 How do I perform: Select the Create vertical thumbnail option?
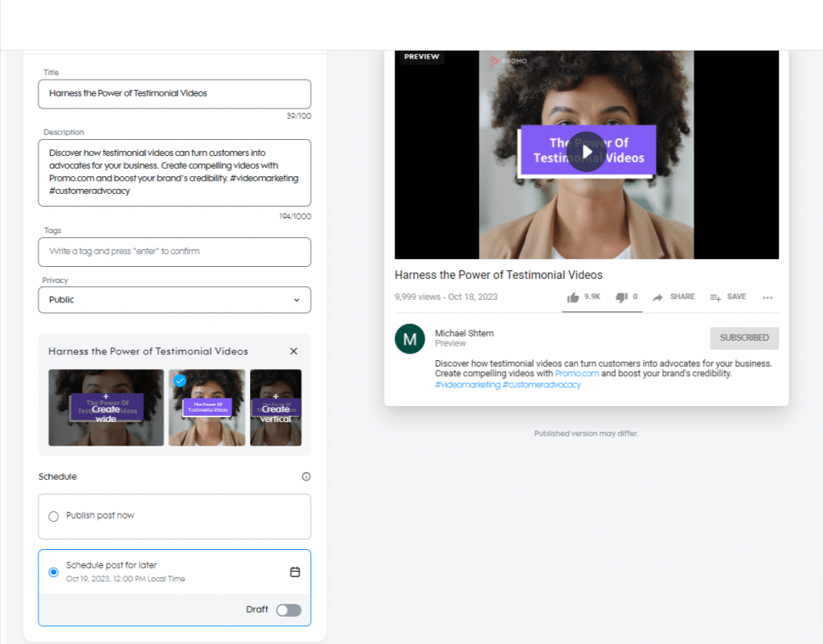(x=276, y=408)
